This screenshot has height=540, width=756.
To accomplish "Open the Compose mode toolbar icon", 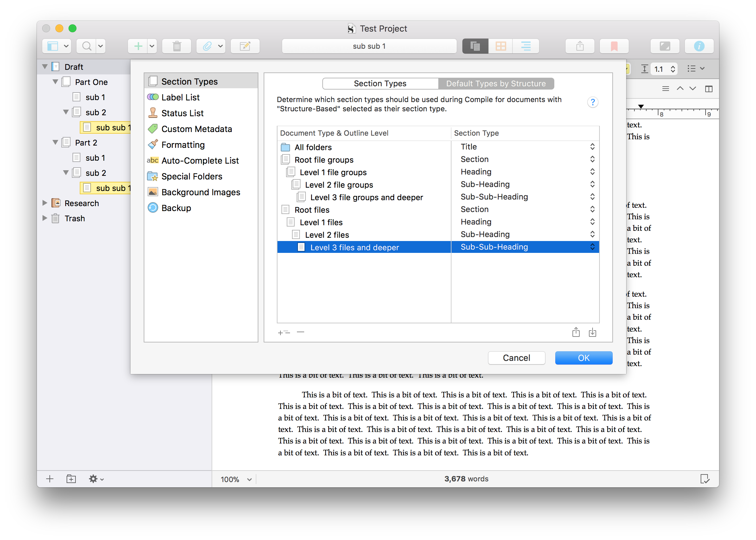I will (x=664, y=46).
